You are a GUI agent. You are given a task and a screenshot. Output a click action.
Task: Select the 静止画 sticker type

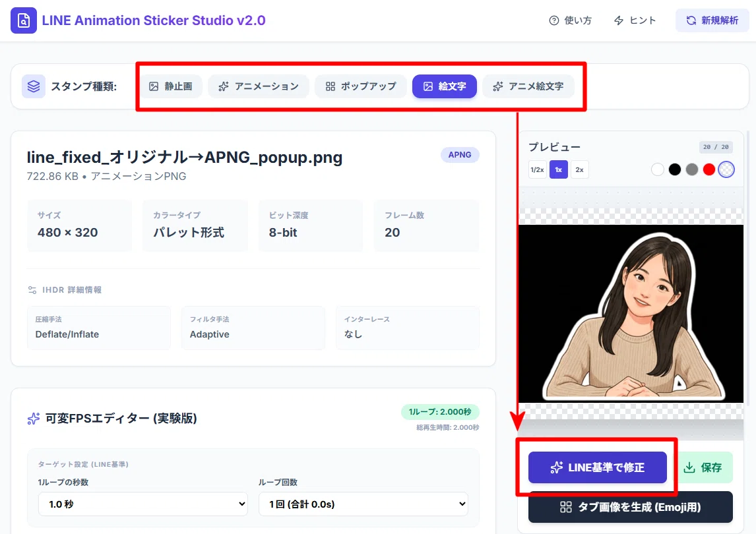(171, 86)
